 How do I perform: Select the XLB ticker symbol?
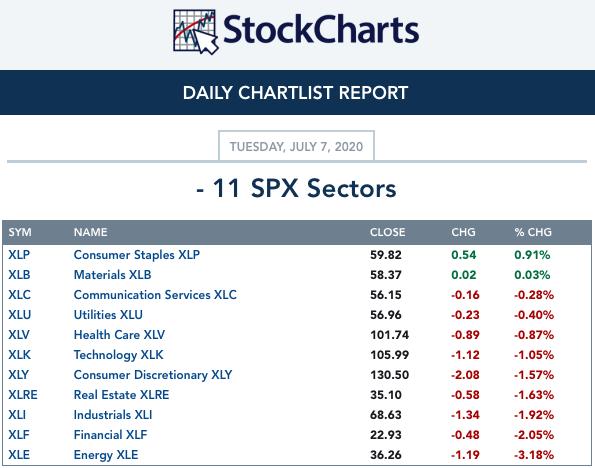pos(19,275)
